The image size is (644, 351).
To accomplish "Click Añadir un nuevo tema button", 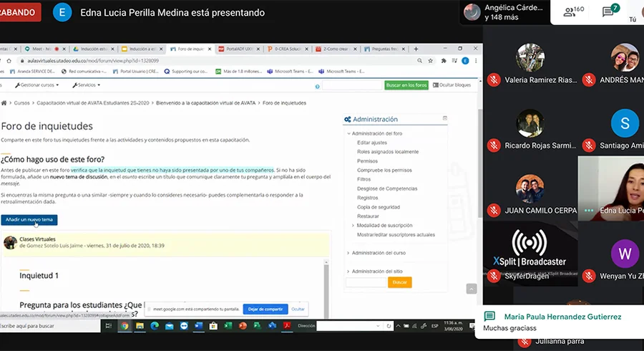I will (29, 219).
